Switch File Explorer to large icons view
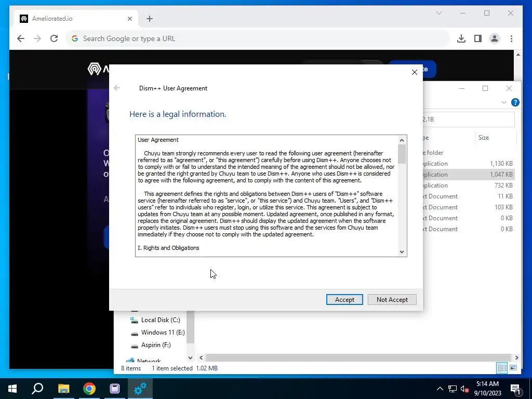This screenshot has height=399, width=532. (513, 368)
